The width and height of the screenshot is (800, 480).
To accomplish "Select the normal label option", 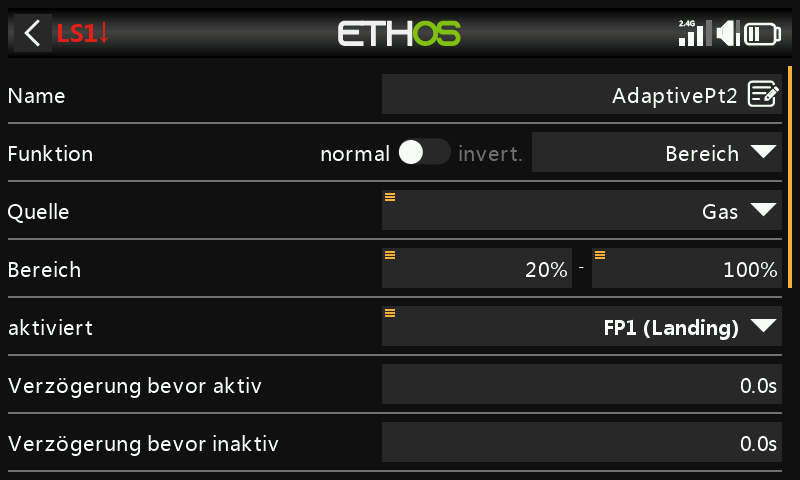I will [x=355, y=154].
